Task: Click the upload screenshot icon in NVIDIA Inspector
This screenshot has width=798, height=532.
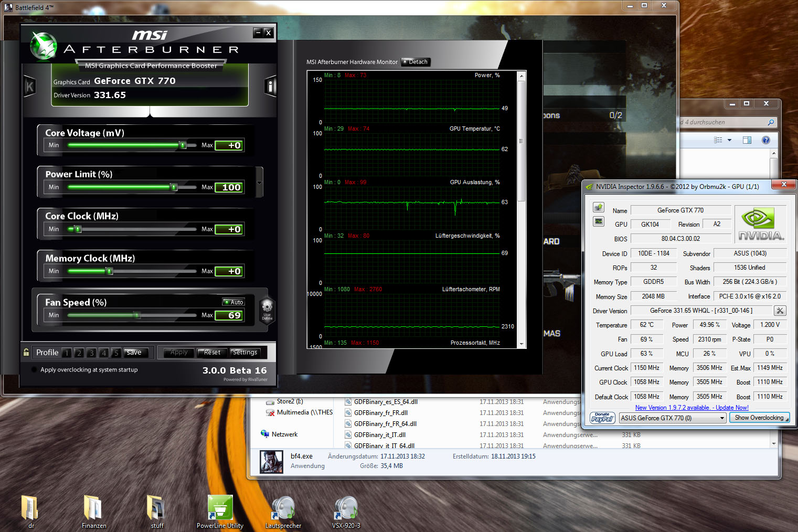Action: point(599,207)
